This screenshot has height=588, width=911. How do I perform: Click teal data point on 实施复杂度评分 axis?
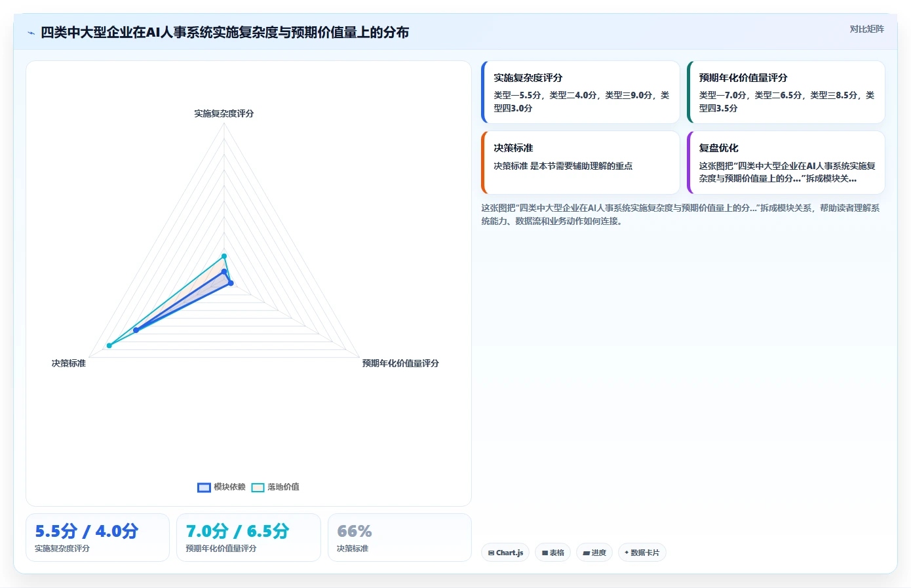224,256
